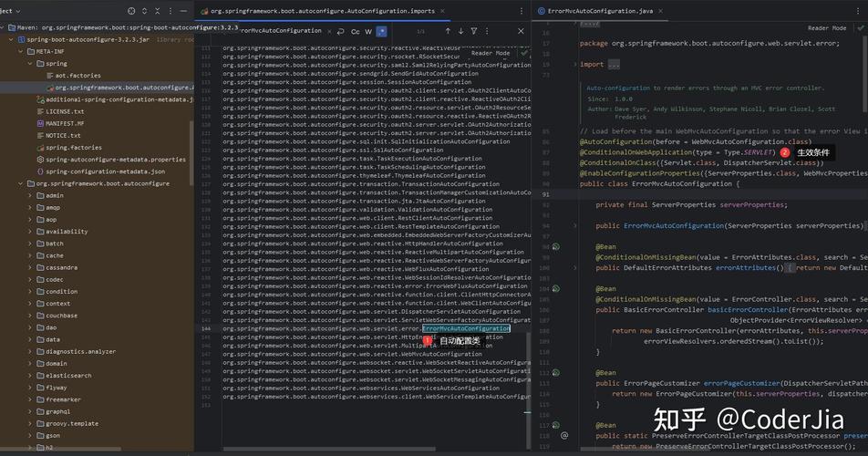Click bean gutter icon beside preserveErrorControllerTargetClassPostProcessor
The width and height of the screenshot is (868, 456).
point(556,426)
